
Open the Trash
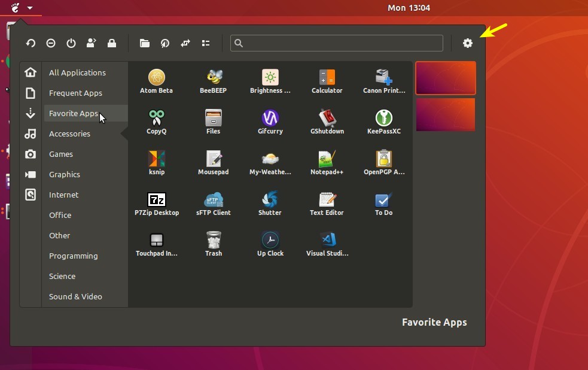tap(213, 244)
